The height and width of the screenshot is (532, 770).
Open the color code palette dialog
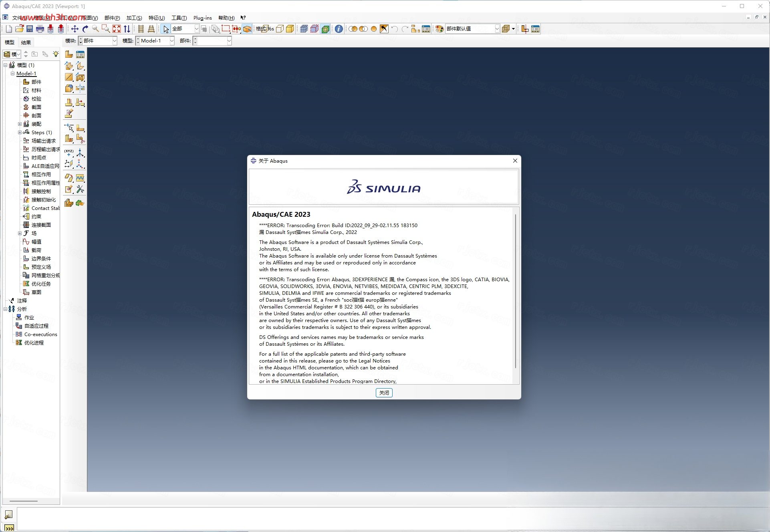click(439, 29)
